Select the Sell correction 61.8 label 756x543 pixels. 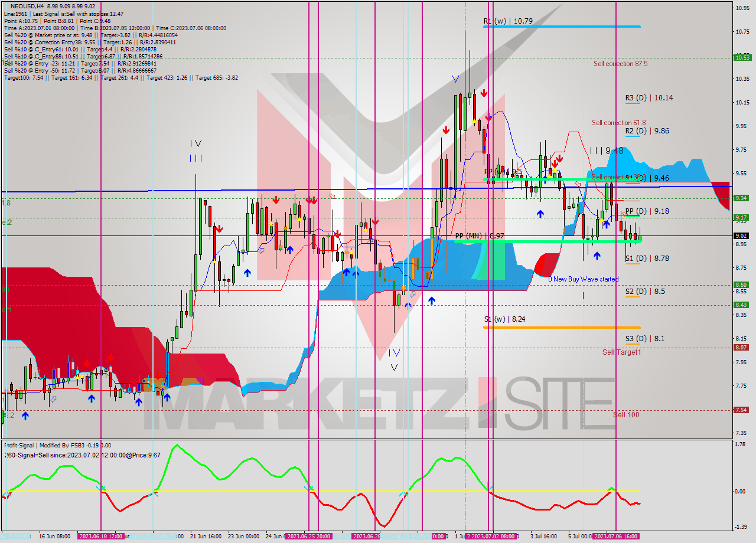[x=619, y=123]
